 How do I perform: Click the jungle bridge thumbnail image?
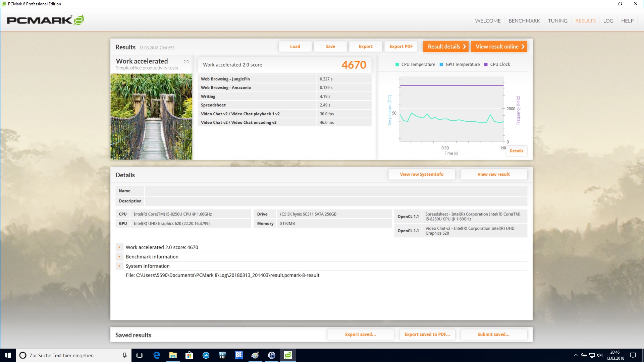pyautogui.click(x=151, y=117)
